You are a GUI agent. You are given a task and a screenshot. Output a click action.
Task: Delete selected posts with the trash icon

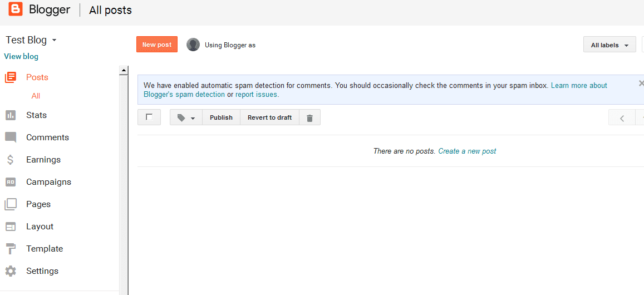pos(309,117)
